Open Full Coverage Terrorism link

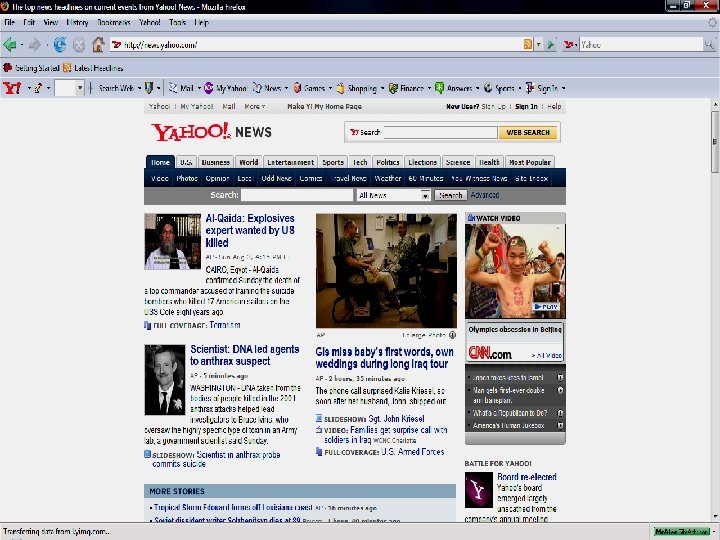click(225, 325)
